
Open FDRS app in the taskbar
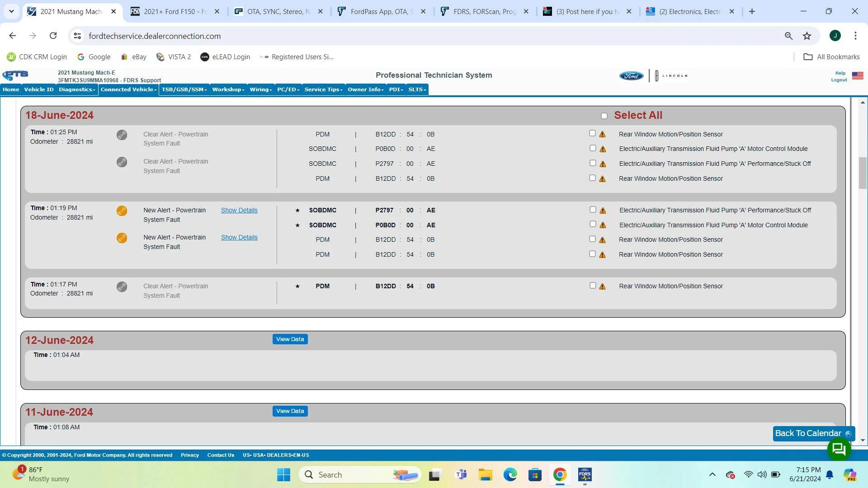585,474
